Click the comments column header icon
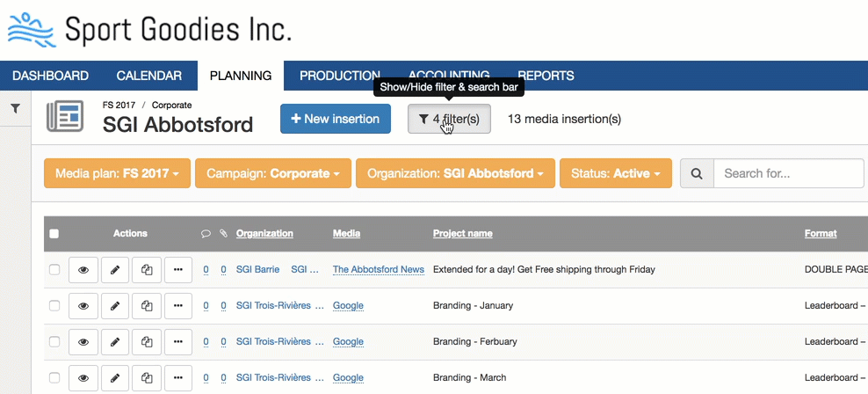Screen dimensions: 868x394 [206, 234]
